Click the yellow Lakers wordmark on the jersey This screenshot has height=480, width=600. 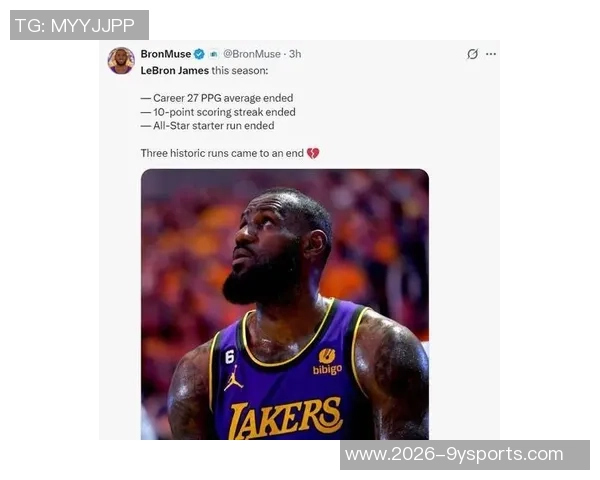(x=285, y=418)
